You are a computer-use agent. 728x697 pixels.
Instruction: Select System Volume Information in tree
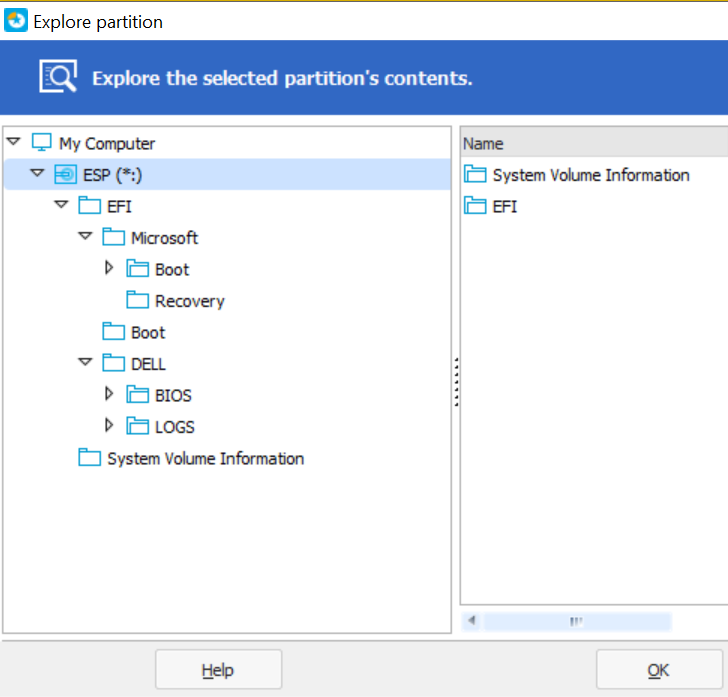tap(206, 459)
